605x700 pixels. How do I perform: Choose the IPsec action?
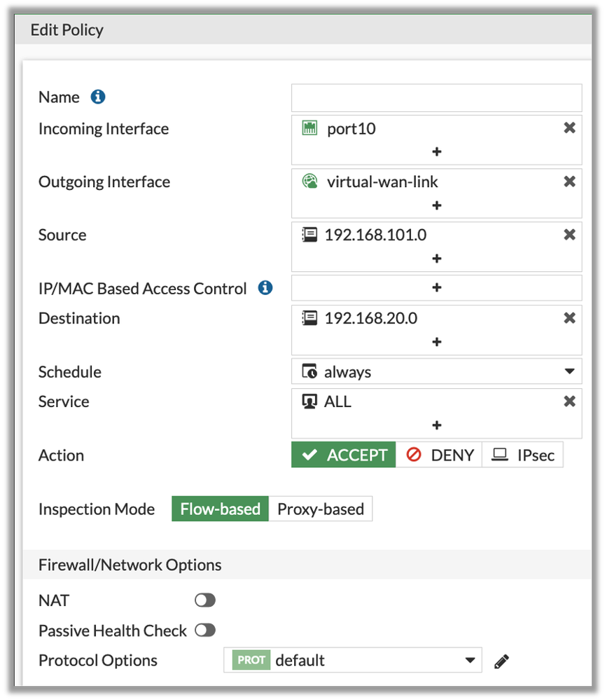pyautogui.click(x=522, y=455)
